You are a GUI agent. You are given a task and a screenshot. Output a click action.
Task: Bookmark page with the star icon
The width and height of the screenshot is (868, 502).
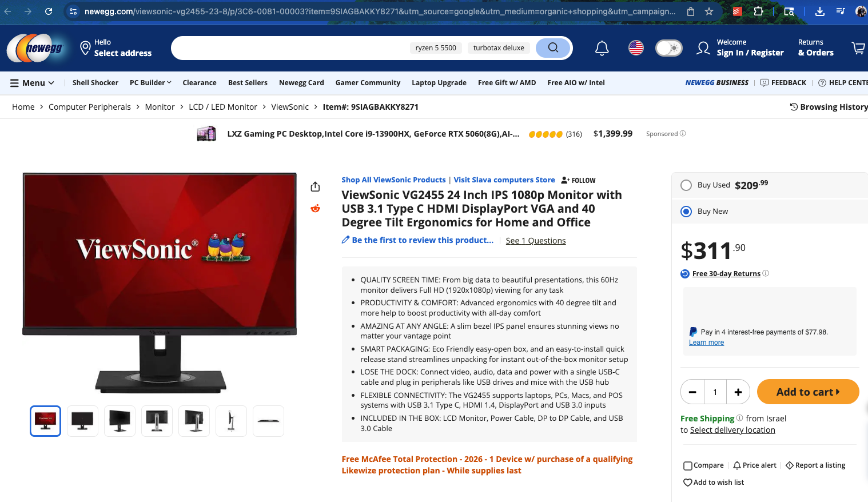click(709, 11)
